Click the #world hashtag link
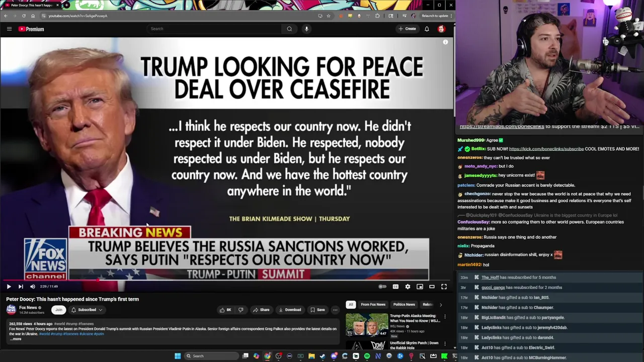The width and height of the screenshot is (644, 362). click(x=44, y=334)
